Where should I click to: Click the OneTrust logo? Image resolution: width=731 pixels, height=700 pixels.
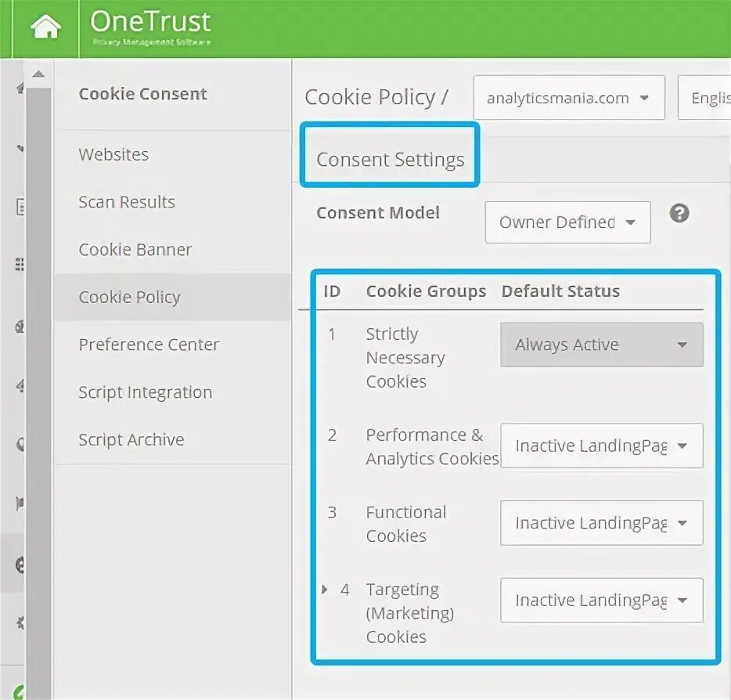(150, 27)
